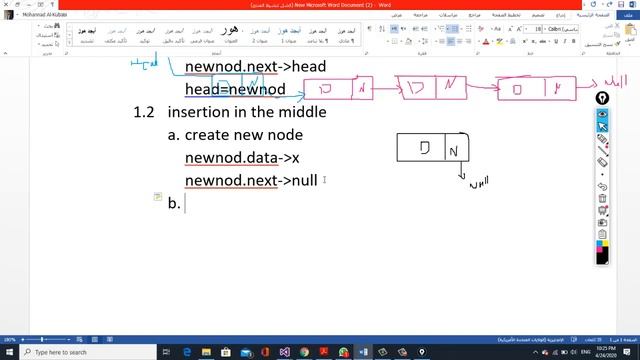
Task: Select the eye icon in annotation toolbar
Action: [602, 113]
